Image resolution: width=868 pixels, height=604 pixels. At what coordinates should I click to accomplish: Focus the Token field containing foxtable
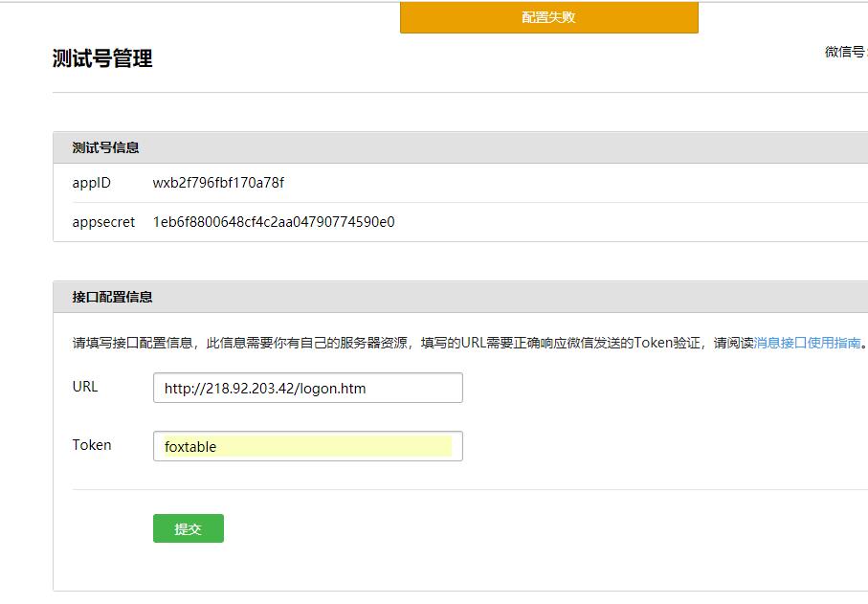307,446
